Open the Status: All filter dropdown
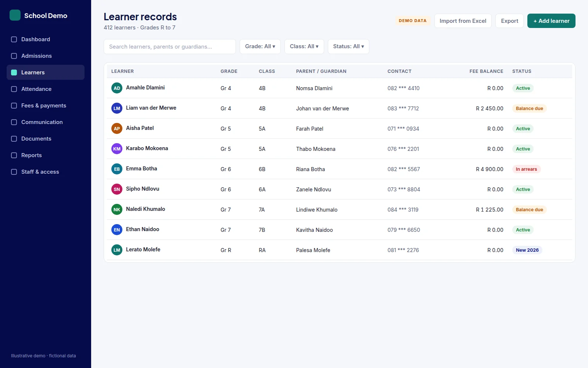Image resolution: width=588 pixels, height=368 pixels. pyautogui.click(x=348, y=46)
